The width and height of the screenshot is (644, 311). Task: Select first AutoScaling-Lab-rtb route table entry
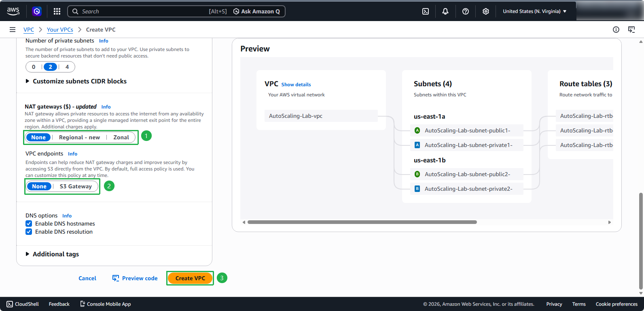point(585,116)
